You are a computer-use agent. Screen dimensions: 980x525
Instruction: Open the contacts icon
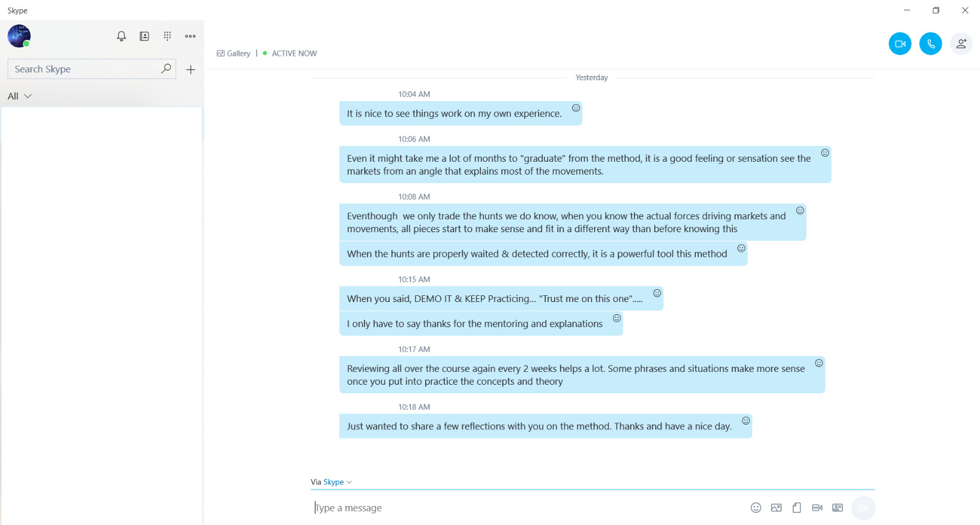pos(145,36)
